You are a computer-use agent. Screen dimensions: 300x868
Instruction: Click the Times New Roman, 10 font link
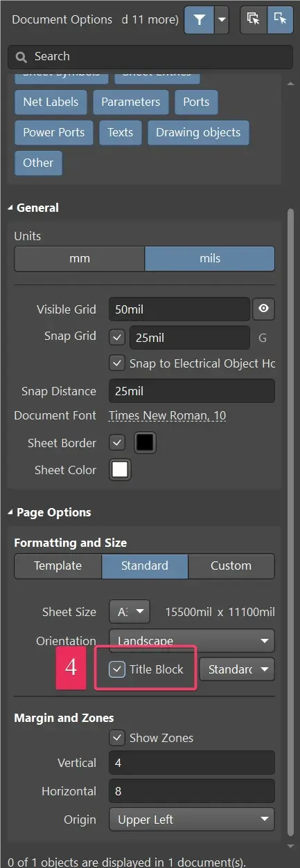tap(167, 416)
